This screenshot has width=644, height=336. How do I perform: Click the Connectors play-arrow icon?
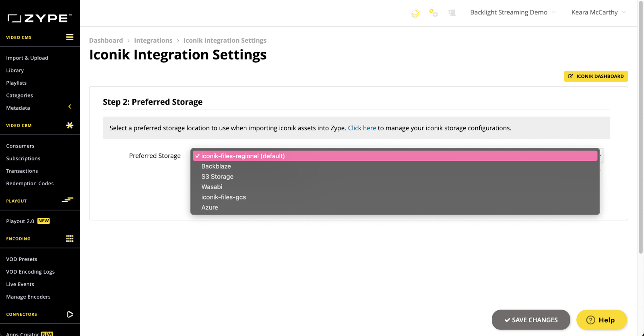click(70, 314)
